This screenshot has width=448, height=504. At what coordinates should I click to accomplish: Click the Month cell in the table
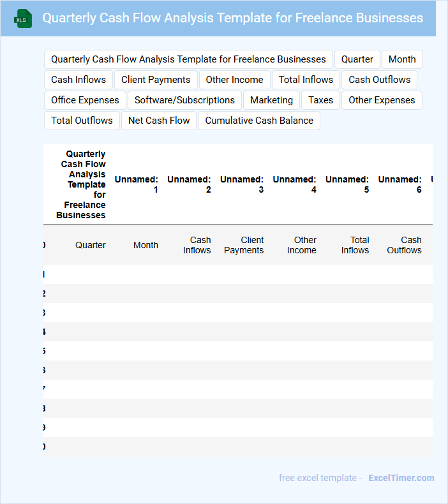tap(146, 245)
